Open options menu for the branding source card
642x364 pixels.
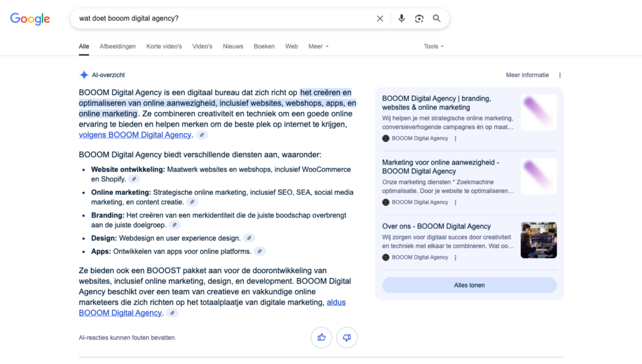(x=455, y=138)
